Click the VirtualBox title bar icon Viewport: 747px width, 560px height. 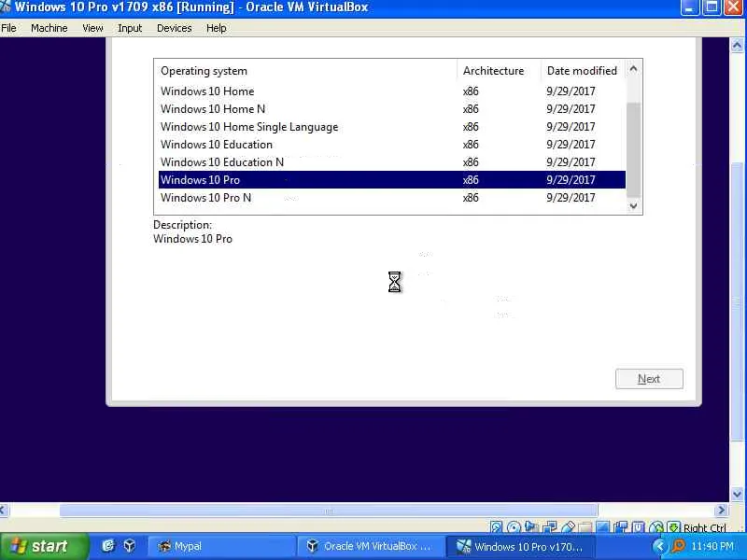[x=6, y=7]
